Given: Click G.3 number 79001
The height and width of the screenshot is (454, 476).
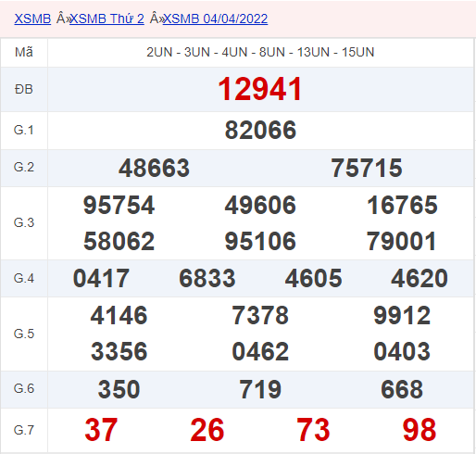Looking at the screenshot, I should point(402,241).
